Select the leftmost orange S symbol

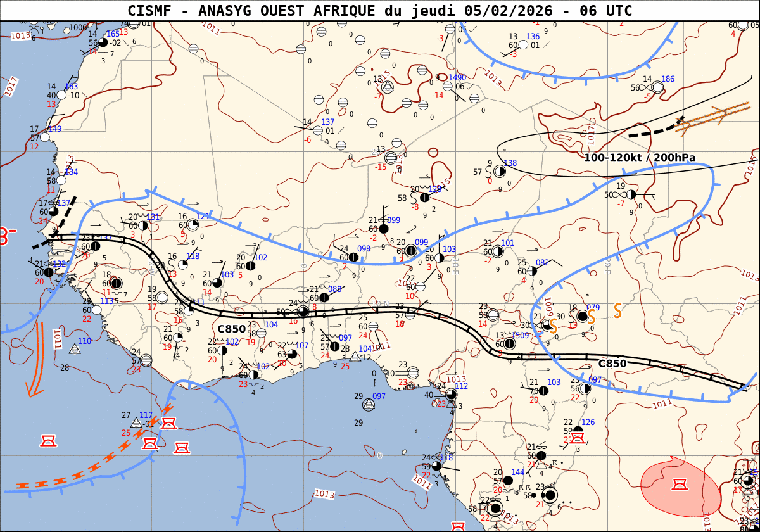(553, 326)
